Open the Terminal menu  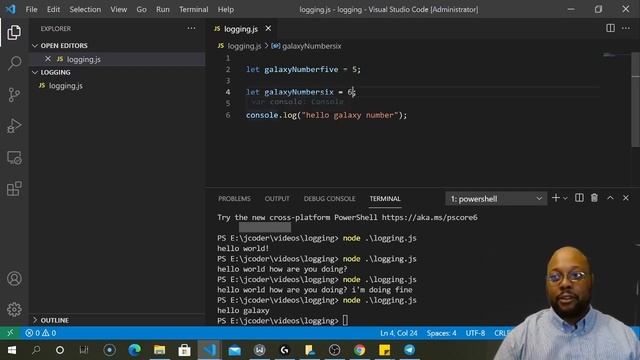coord(193,9)
